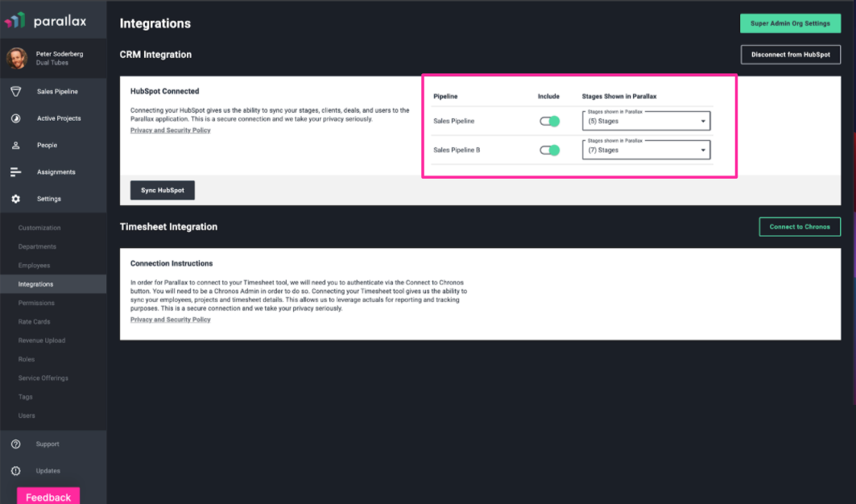Open HubSpot Privacy and Security Policy link
The height and width of the screenshot is (504, 856).
171,130
